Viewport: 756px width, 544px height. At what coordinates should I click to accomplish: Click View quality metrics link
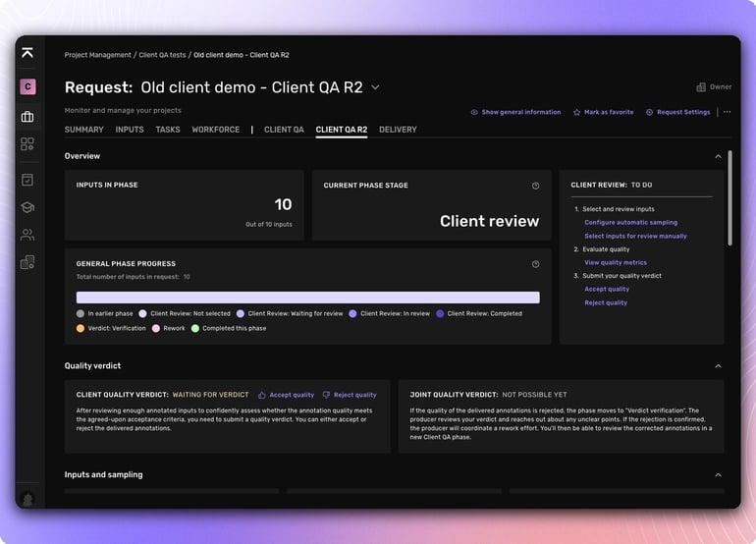616,263
